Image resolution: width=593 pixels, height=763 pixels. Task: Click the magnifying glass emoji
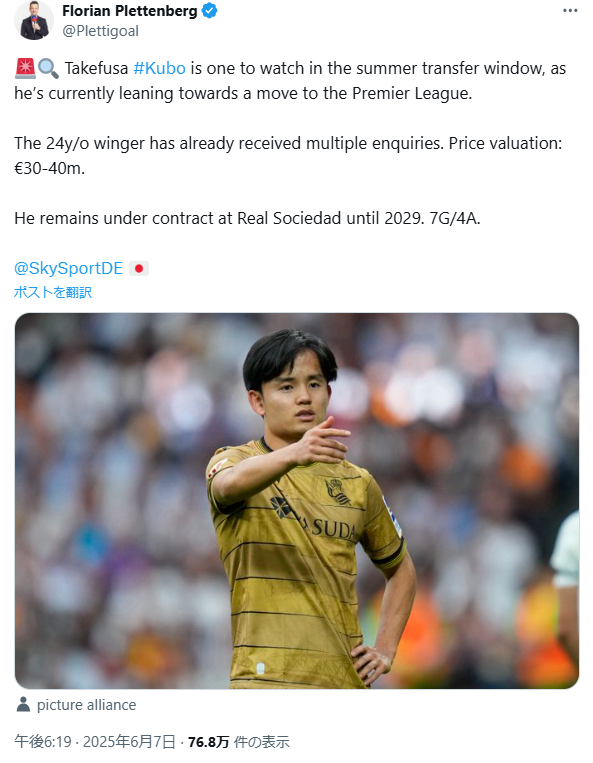[48, 69]
